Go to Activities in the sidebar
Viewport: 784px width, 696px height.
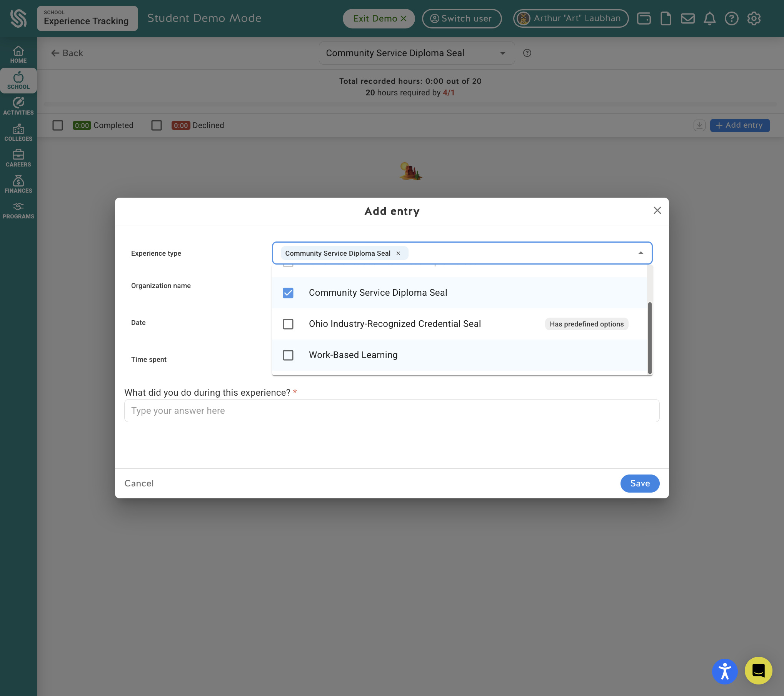coord(18,107)
